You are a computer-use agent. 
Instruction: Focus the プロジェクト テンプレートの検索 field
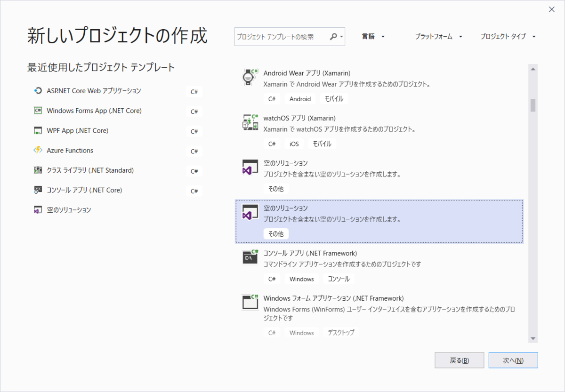tap(290, 36)
